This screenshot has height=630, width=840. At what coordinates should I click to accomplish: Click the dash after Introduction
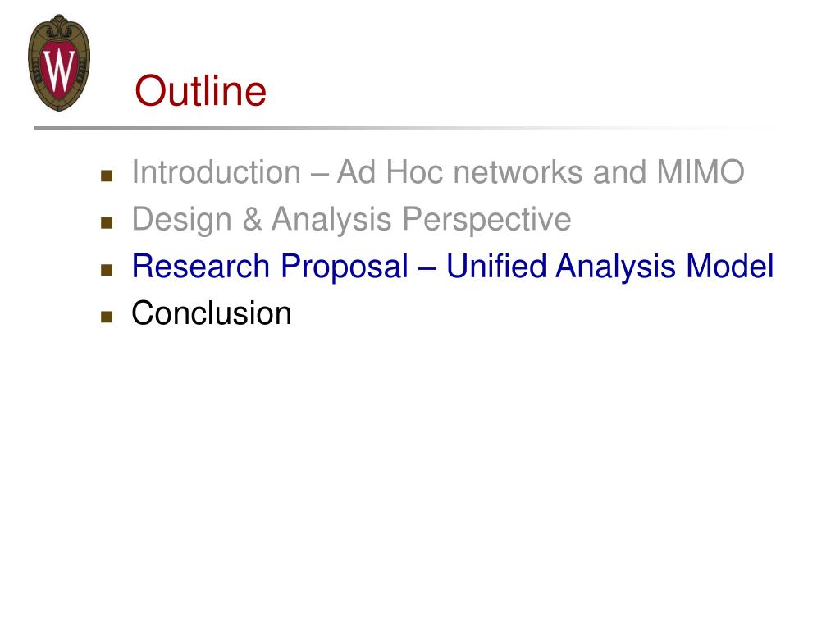[319, 174]
